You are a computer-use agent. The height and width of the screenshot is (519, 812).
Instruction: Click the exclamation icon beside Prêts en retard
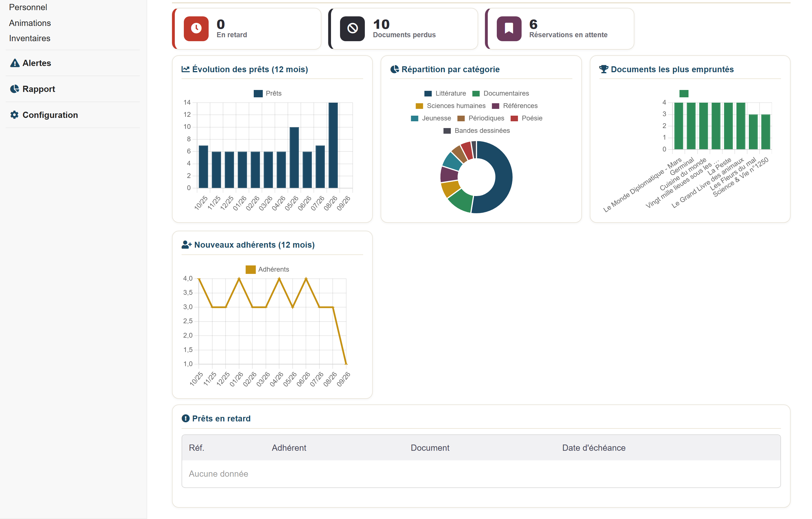click(x=186, y=418)
